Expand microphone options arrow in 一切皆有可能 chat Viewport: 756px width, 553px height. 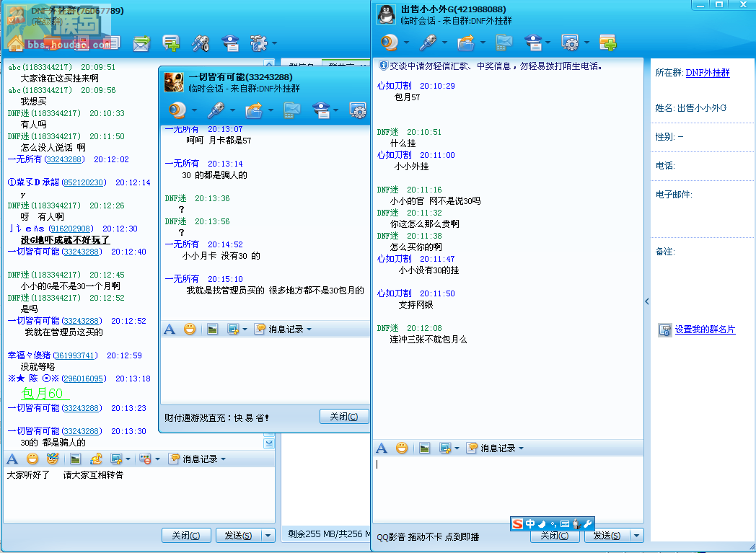pos(232,110)
